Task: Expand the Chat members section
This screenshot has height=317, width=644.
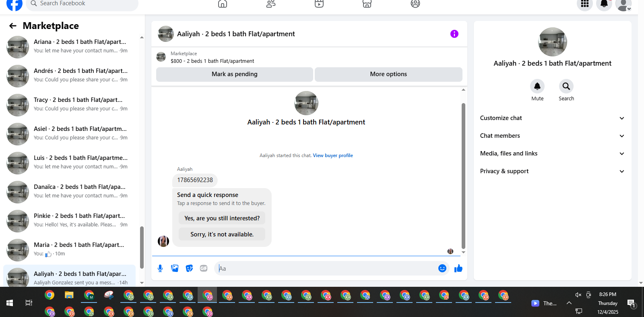Action: coord(552,136)
